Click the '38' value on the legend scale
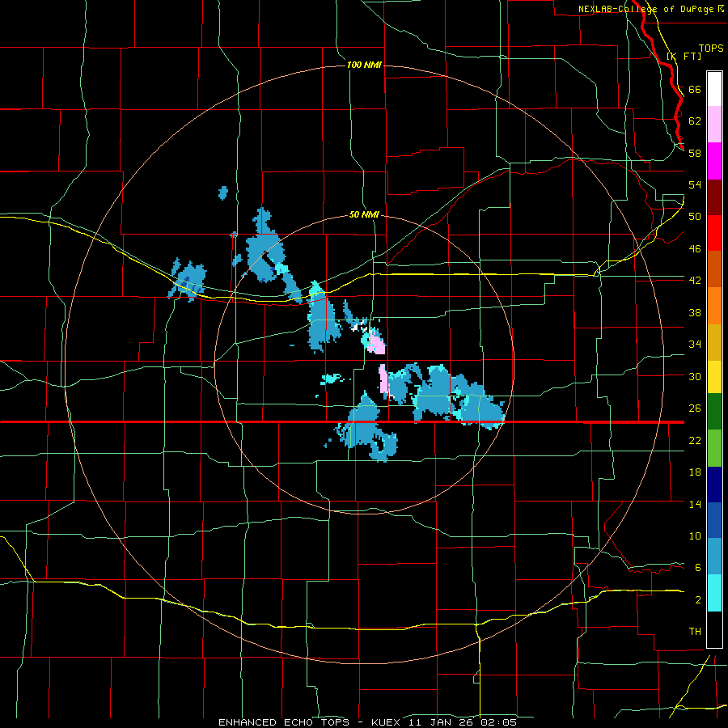The height and width of the screenshot is (728, 728). coord(695,312)
